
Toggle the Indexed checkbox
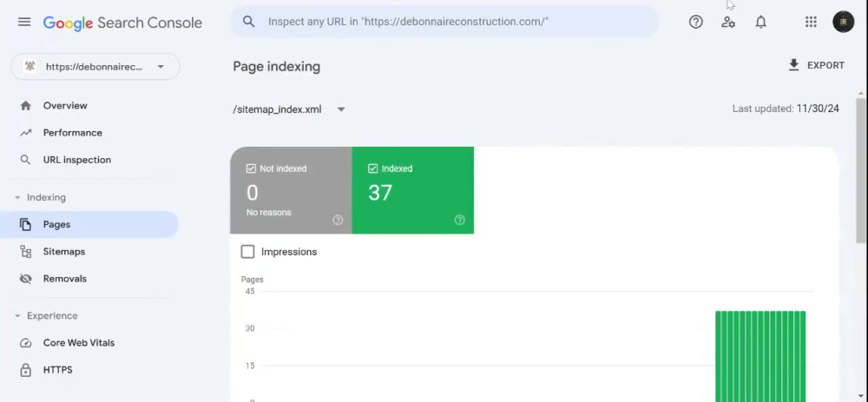pyautogui.click(x=373, y=168)
